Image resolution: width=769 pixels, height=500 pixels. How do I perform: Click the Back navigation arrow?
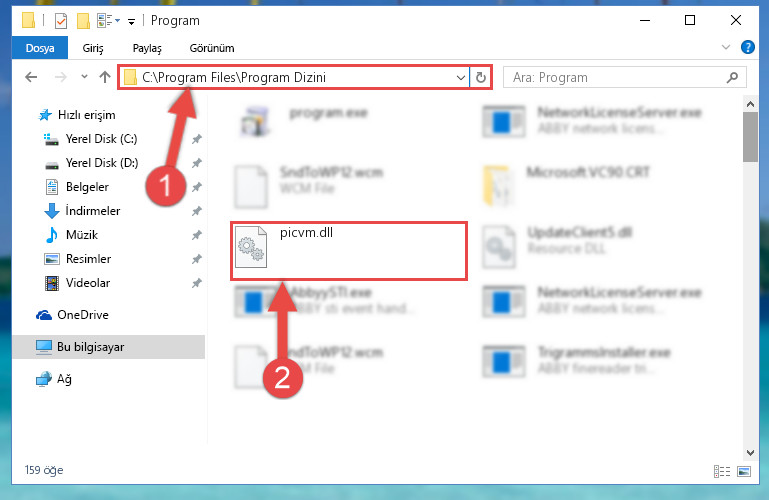point(31,77)
